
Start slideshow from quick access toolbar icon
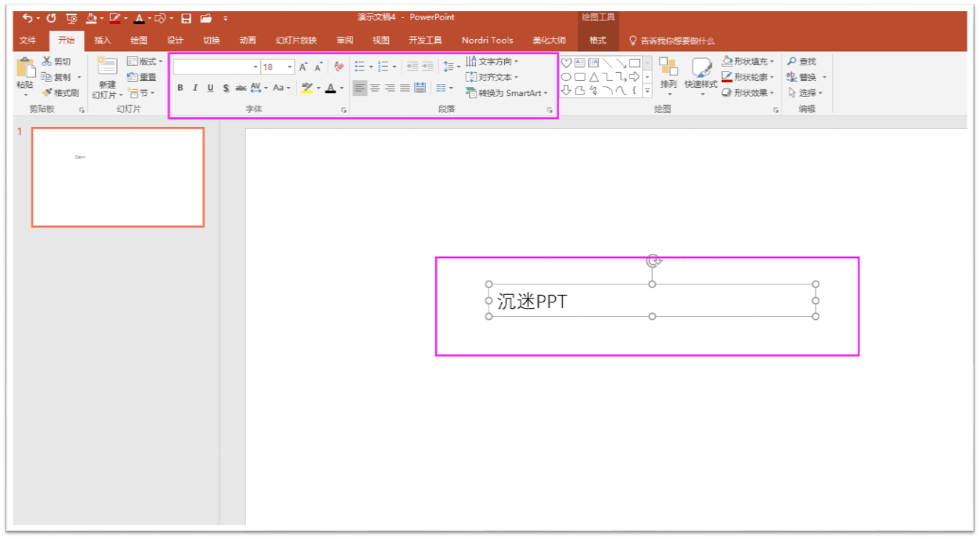tap(71, 18)
